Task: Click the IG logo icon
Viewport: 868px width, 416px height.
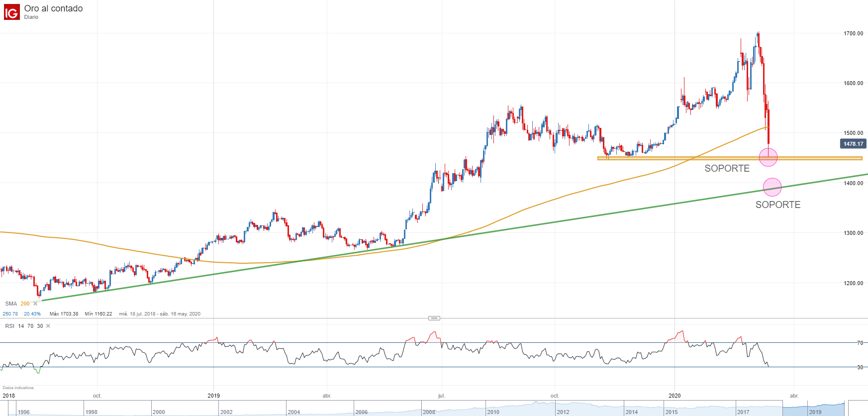Action: coord(12,12)
